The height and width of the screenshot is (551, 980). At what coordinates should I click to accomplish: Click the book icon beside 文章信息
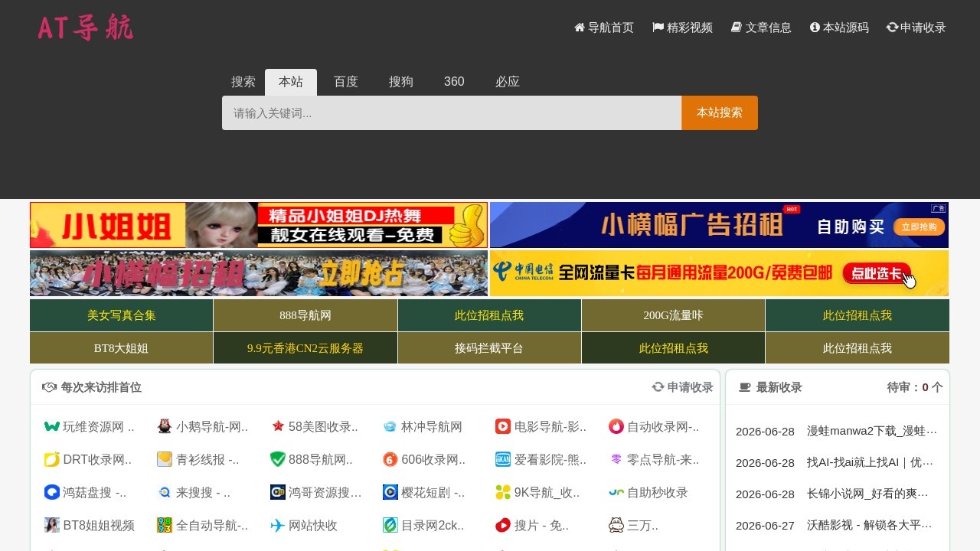click(x=737, y=28)
